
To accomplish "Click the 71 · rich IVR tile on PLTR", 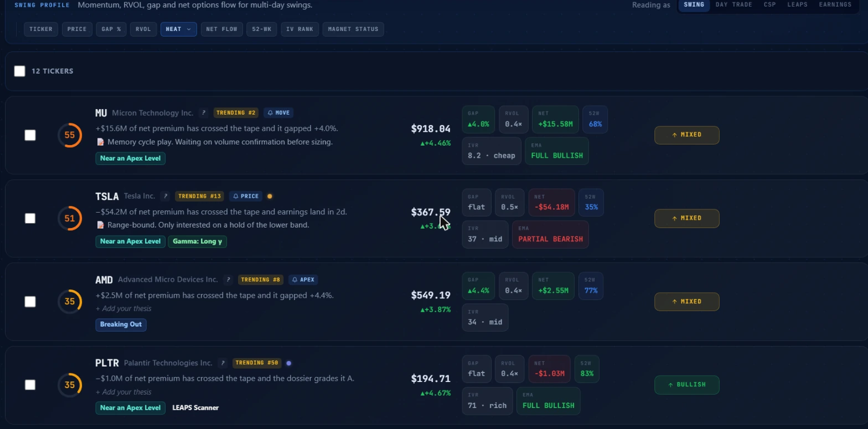I will pos(487,401).
